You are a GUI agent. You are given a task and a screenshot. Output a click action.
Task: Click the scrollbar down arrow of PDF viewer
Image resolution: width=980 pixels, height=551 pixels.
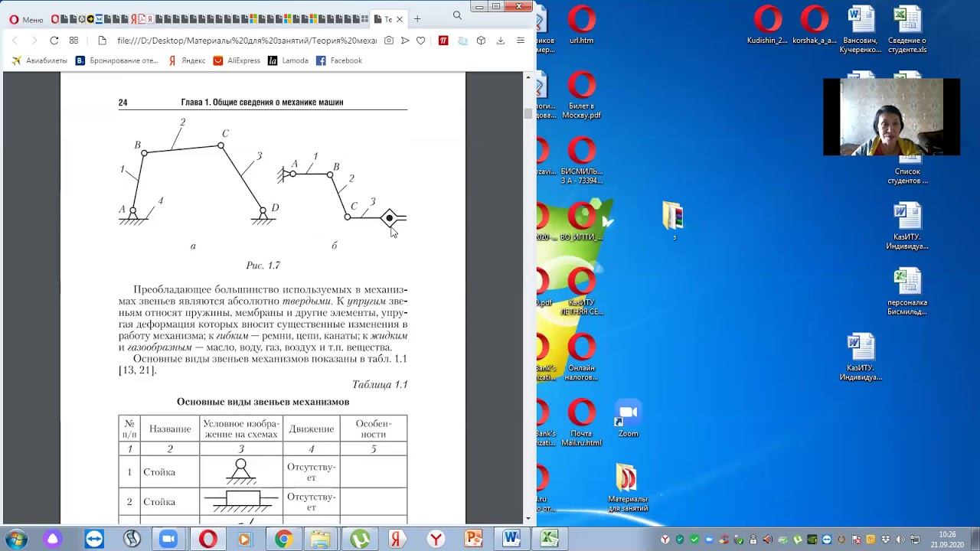coord(528,518)
